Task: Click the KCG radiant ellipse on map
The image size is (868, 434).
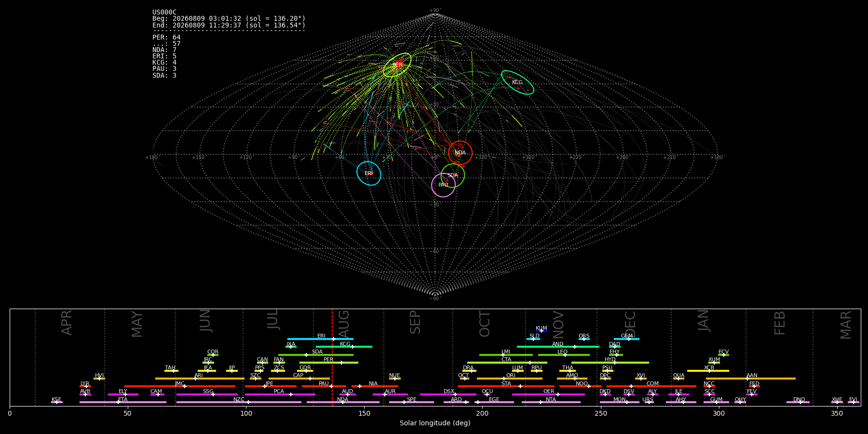Action: pyautogui.click(x=517, y=82)
